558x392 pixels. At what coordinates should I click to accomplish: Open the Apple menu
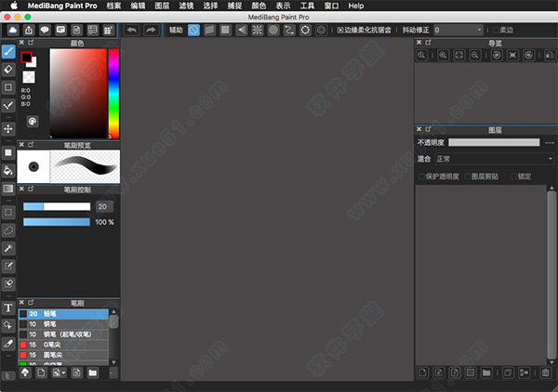coord(14,6)
